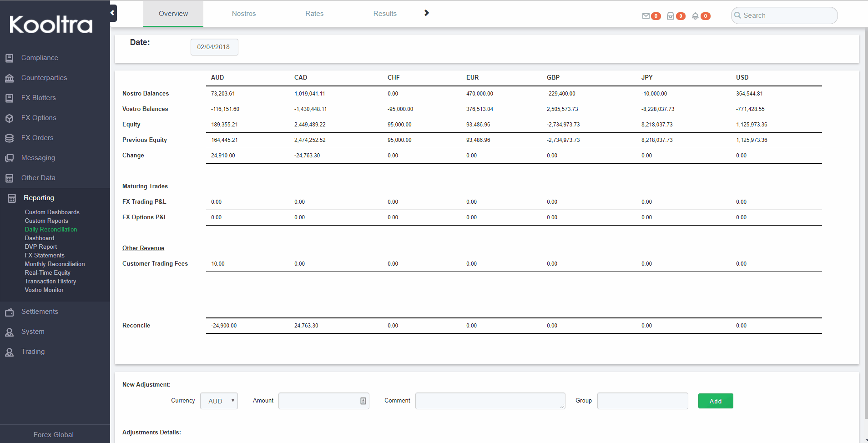The height and width of the screenshot is (443, 868).
Task: Click the Maturing Trades heading
Action: pos(145,186)
